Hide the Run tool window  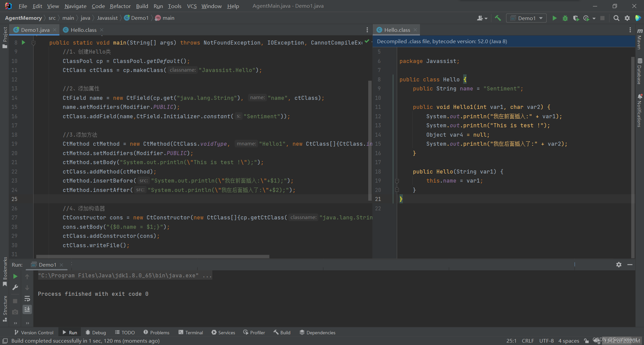(x=630, y=265)
